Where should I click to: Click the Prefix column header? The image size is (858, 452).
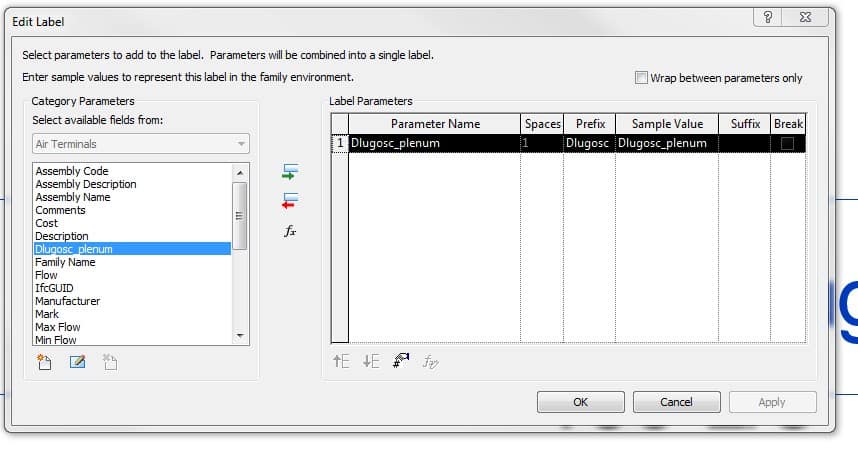[x=589, y=124]
